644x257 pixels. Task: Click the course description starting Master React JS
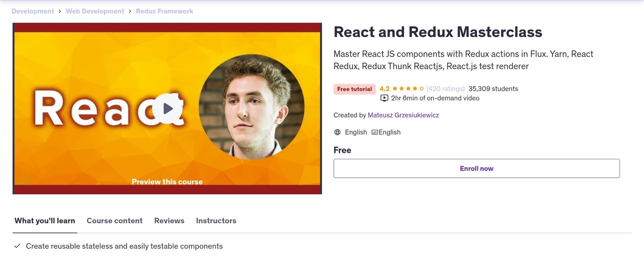[x=463, y=60]
